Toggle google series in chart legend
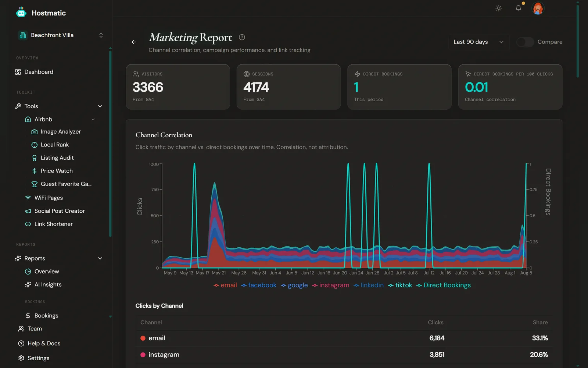Image resolution: width=588 pixels, height=368 pixels. coord(294,285)
